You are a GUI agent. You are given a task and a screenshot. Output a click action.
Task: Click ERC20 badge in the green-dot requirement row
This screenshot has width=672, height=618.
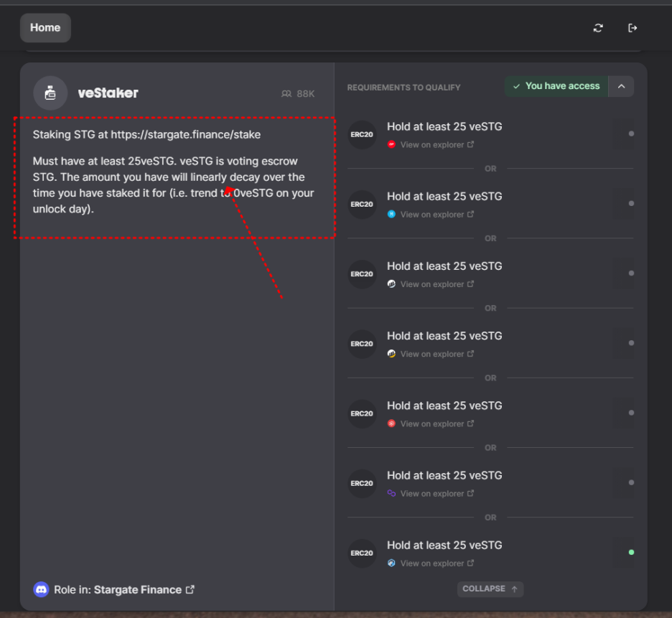pos(362,553)
